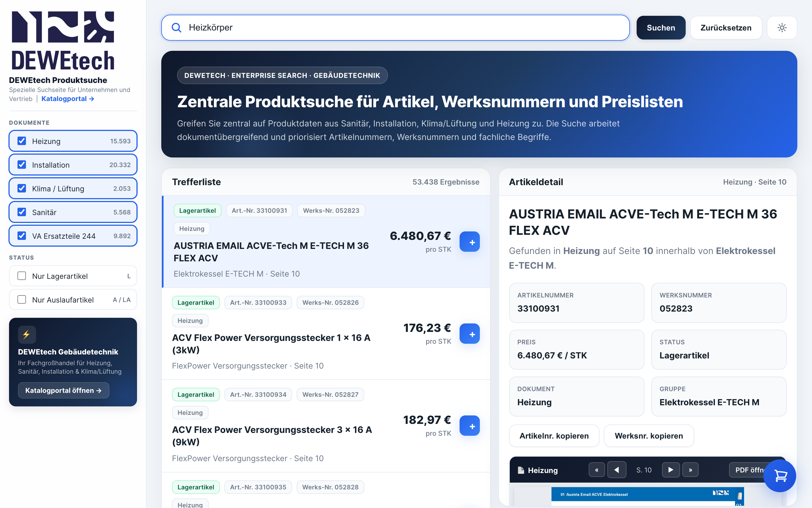Uncheck the Sanitär document filter
Viewport: 812px width, 508px height.
point(22,212)
